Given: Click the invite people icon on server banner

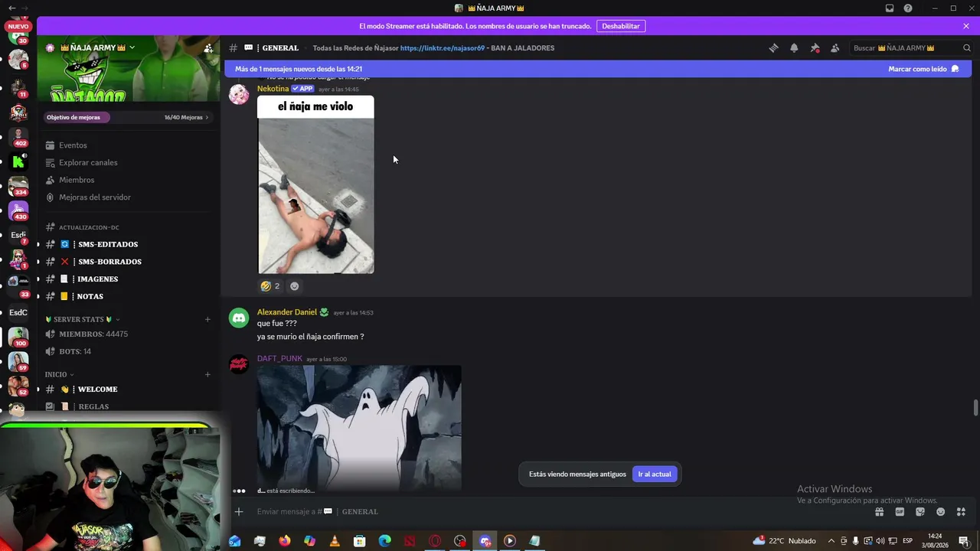Looking at the screenshot, I should click(x=208, y=47).
